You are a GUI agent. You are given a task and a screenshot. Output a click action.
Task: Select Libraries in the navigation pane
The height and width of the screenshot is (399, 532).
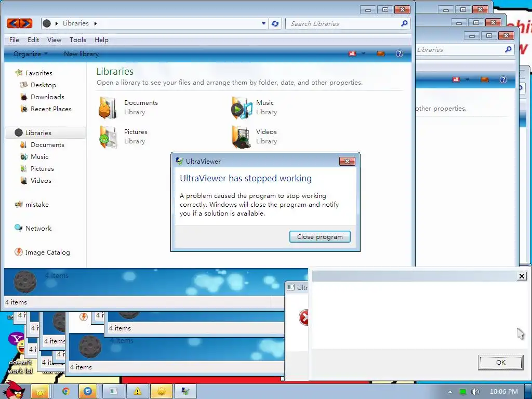(45, 132)
